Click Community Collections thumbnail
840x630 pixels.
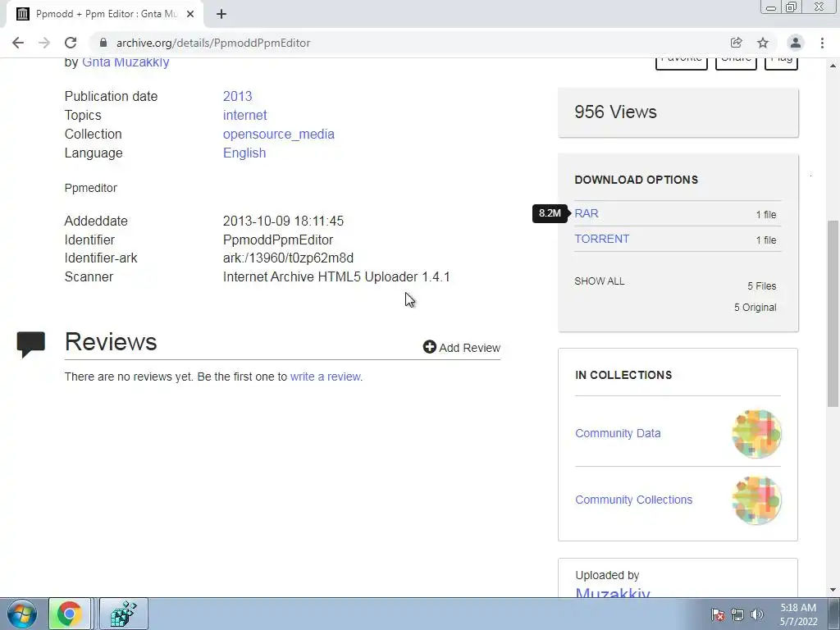click(x=756, y=500)
